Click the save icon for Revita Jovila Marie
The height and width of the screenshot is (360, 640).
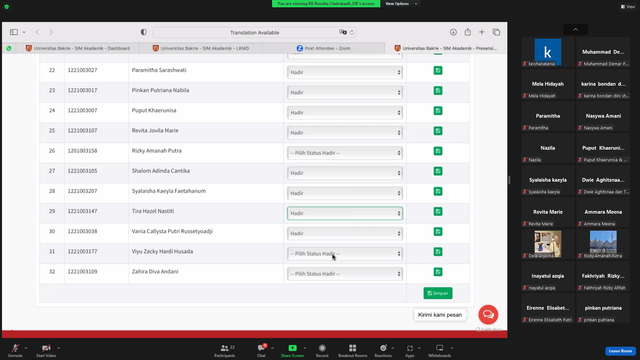click(x=438, y=131)
